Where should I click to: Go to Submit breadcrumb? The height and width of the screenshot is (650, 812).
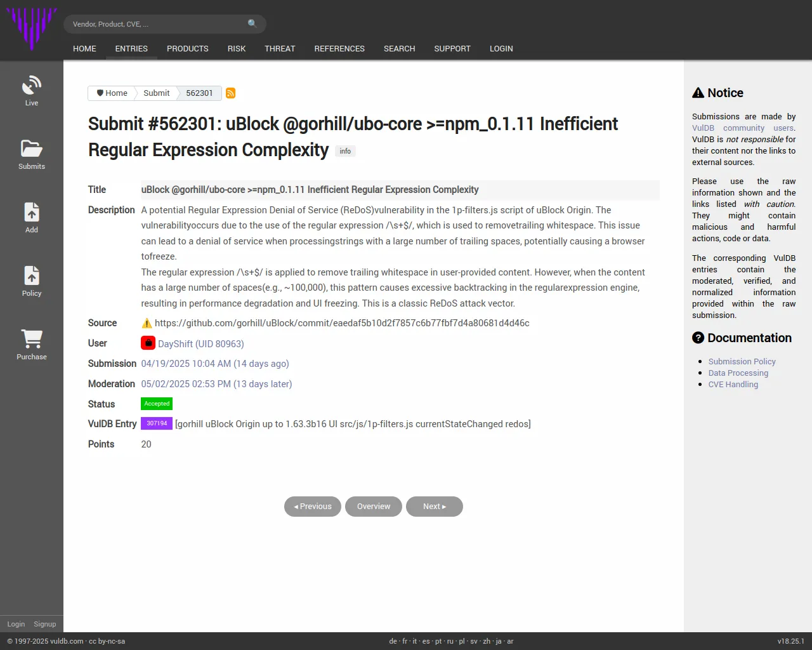(156, 93)
